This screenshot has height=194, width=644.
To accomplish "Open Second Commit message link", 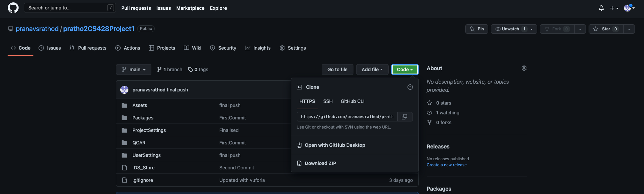I will (x=237, y=168).
